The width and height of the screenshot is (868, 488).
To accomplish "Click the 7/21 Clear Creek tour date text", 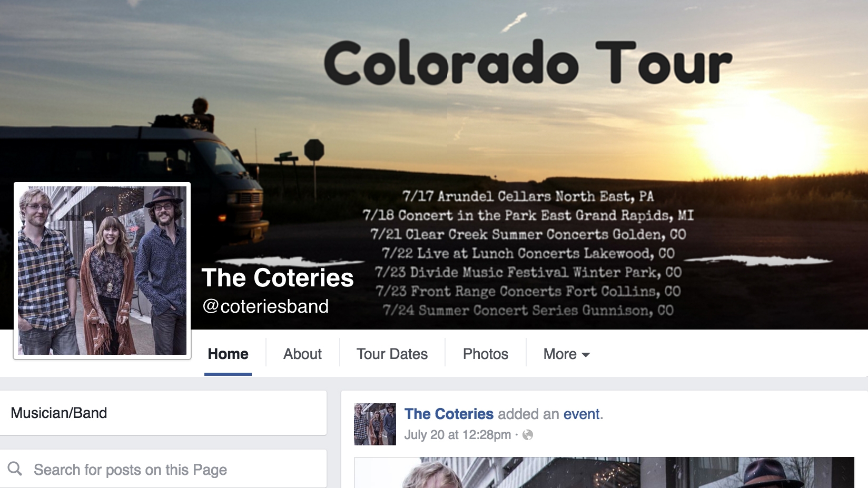I will (528, 234).
